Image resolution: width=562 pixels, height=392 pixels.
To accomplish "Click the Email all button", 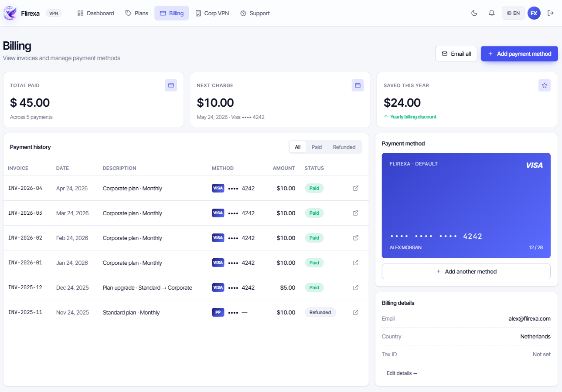I will pyautogui.click(x=456, y=54).
